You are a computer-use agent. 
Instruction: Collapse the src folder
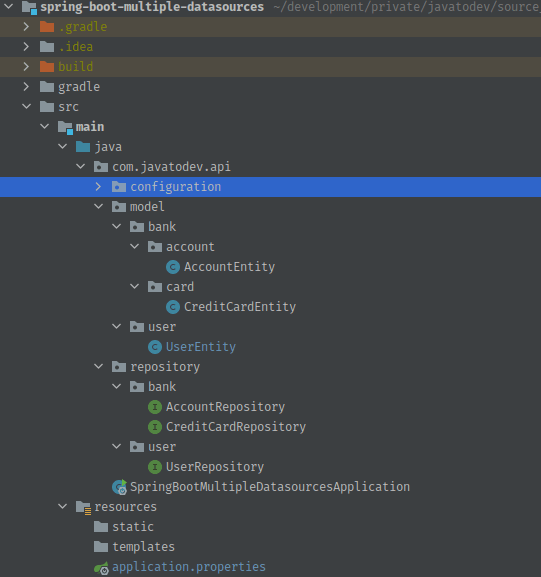26,106
